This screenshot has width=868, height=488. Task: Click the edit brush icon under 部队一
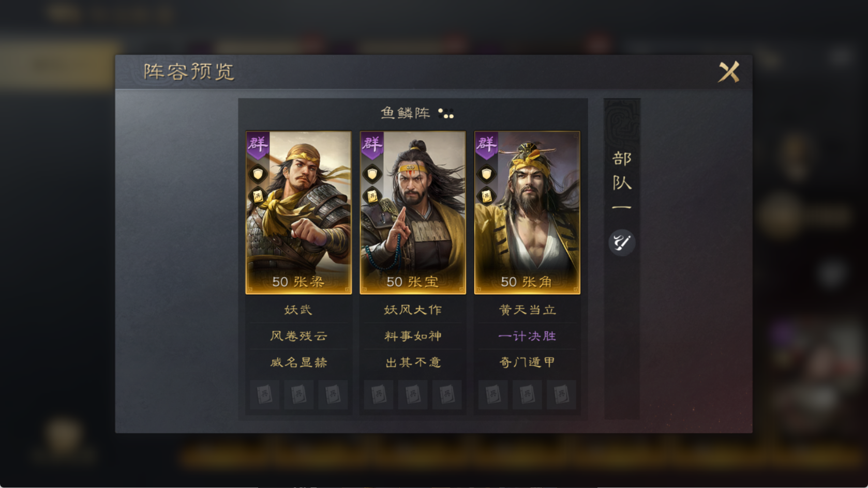[621, 242]
